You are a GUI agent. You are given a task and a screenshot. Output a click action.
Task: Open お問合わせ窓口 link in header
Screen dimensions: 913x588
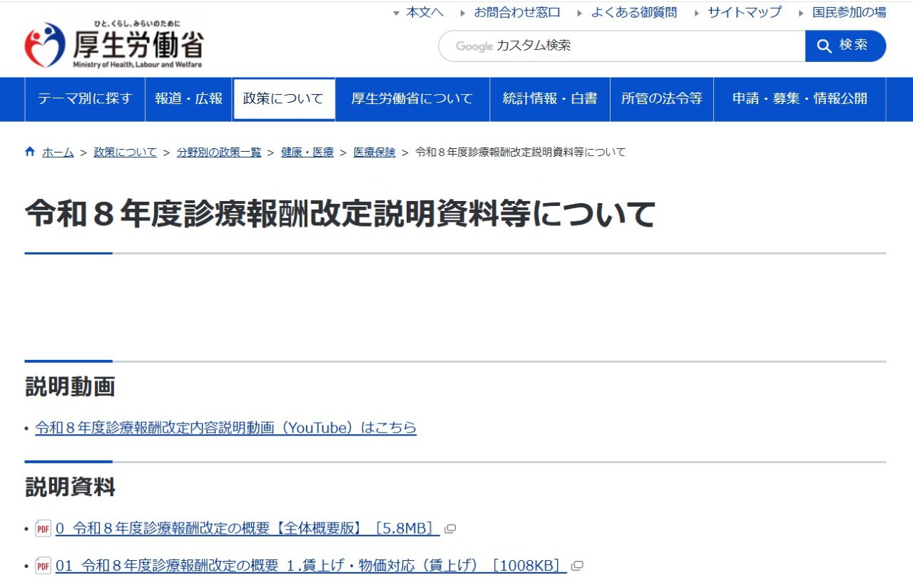coord(517,12)
